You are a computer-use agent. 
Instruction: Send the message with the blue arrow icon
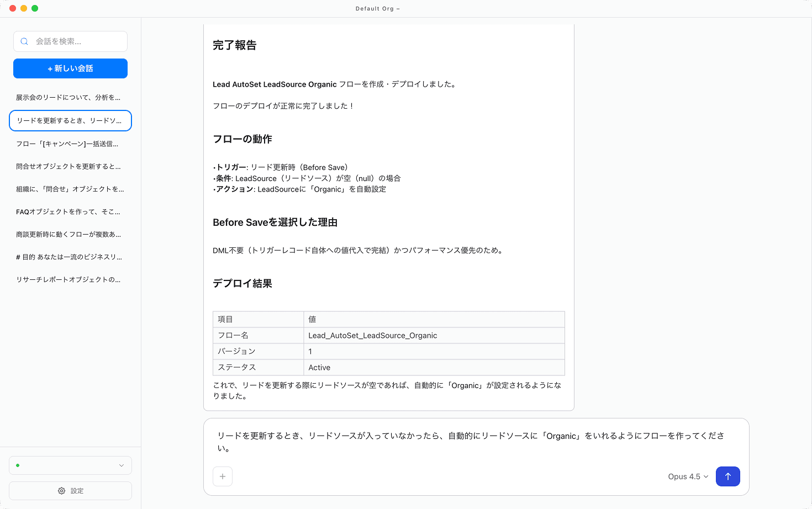pos(727,476)
